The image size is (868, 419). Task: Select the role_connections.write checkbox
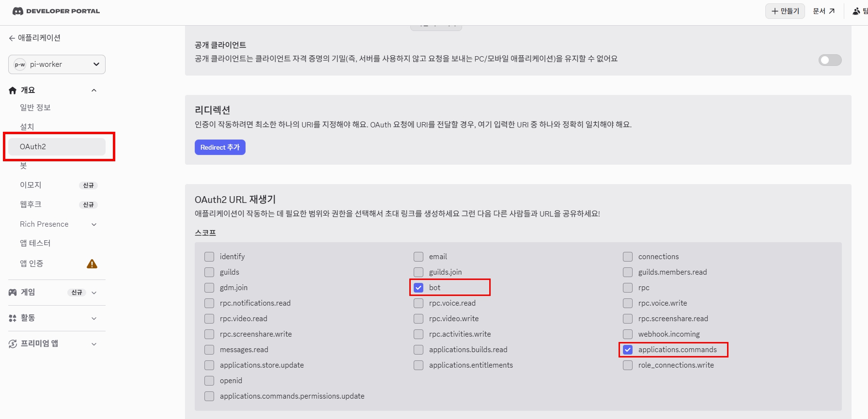(x=628, y=365)
